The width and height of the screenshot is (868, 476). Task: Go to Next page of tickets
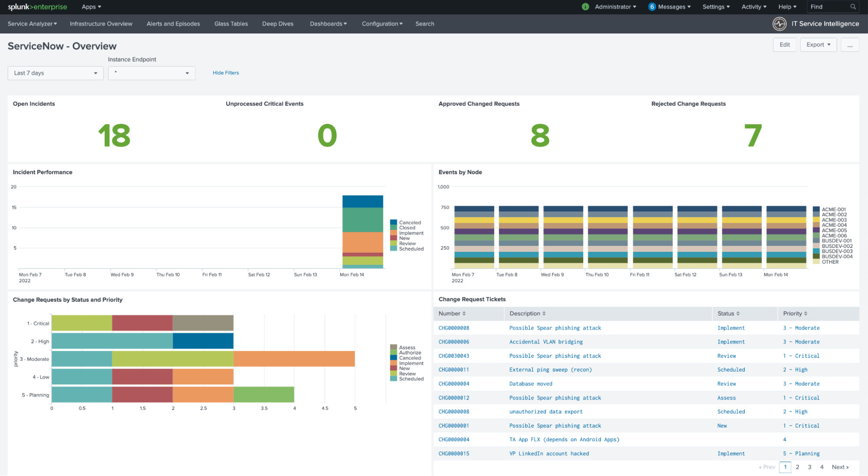click(840, 467)
